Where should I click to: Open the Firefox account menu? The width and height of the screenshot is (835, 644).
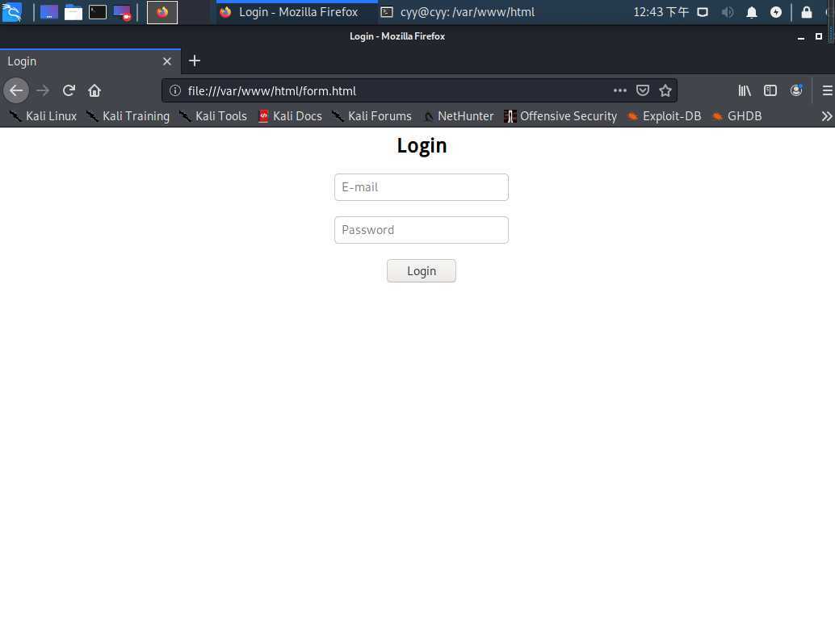tap(796, 90)
